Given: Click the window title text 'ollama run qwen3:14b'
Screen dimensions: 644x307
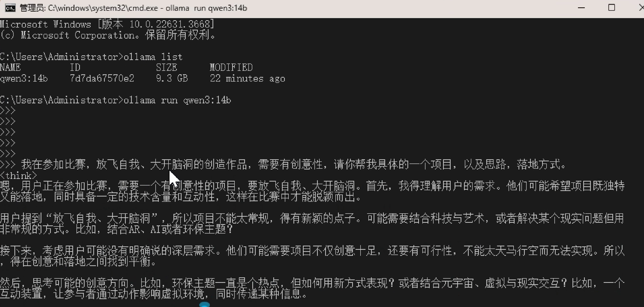Looking at the screenshot, I should tap(206, 8).
